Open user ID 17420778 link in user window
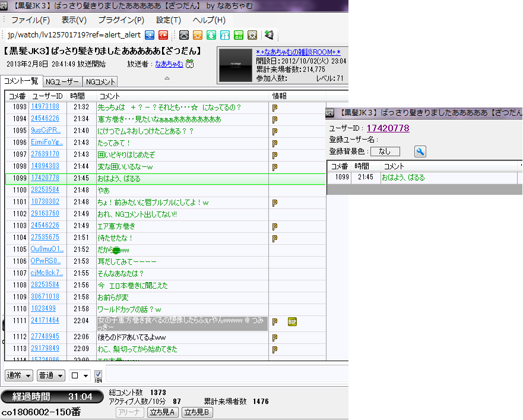 [x=388, y=128]
